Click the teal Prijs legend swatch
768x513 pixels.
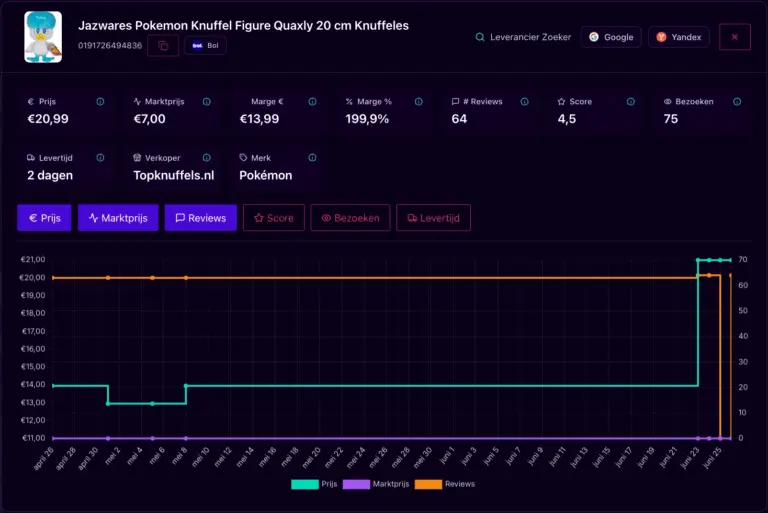(x=305, y=484)
